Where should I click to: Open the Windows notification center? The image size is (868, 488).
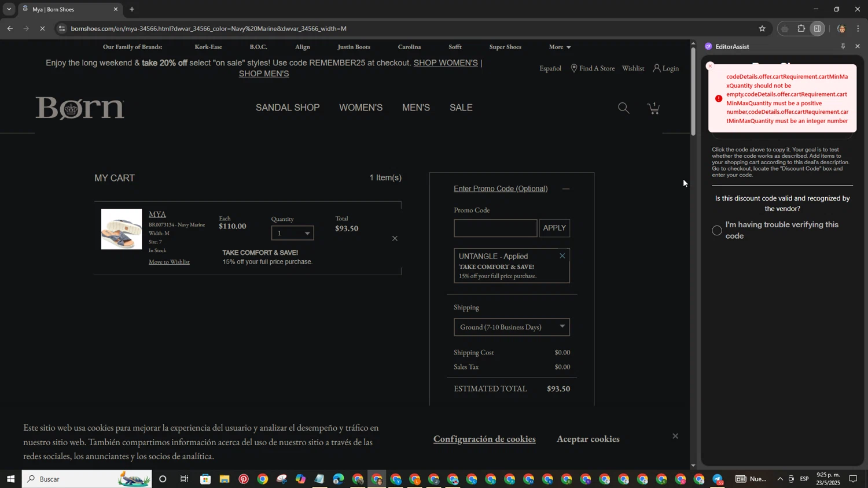(x=853, y=479)
